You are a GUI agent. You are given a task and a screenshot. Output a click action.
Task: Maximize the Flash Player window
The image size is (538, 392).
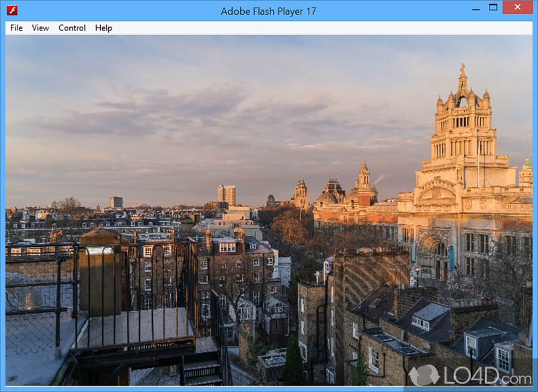[493, 8]
